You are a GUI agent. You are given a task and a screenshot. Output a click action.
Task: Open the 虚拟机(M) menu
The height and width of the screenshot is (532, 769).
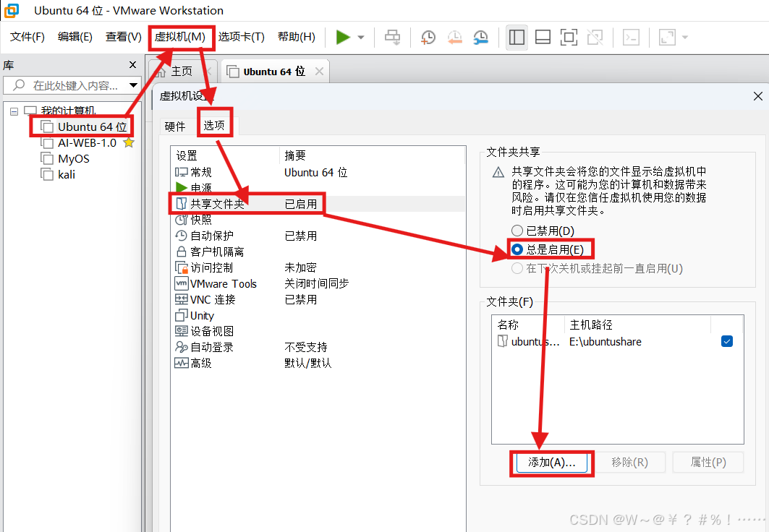click(x=180, y=38)
